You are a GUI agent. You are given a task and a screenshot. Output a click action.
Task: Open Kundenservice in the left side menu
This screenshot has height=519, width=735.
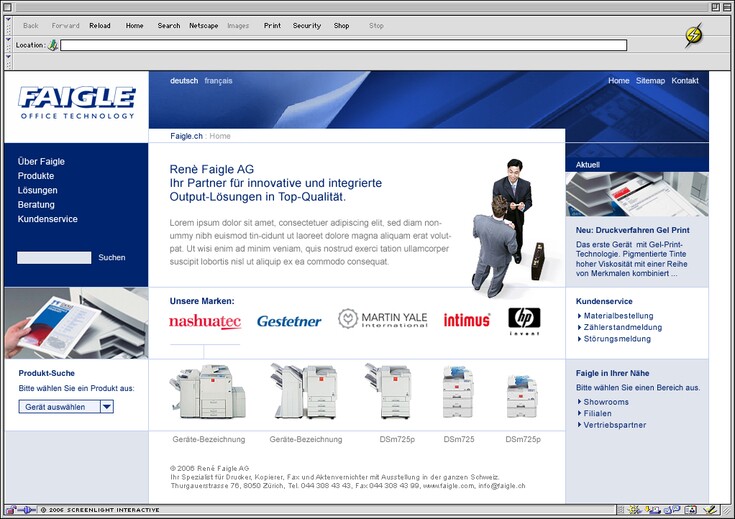pyautogui.click(x=47, y=219)
